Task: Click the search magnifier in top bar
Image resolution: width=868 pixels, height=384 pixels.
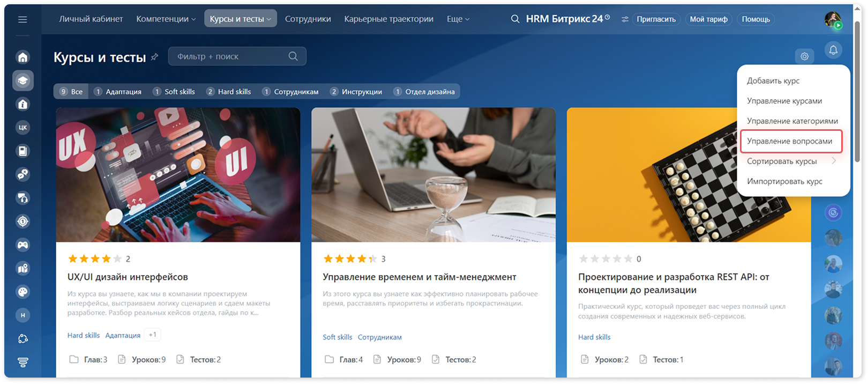Action: pos(515,19)
